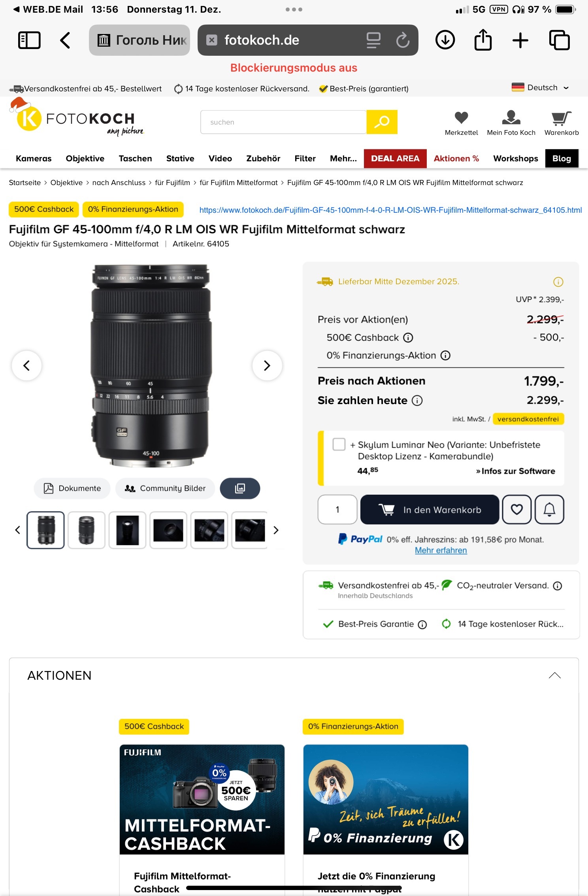Add lens to wishlist via heart button
Screen dimensions: 588x896
517,510
